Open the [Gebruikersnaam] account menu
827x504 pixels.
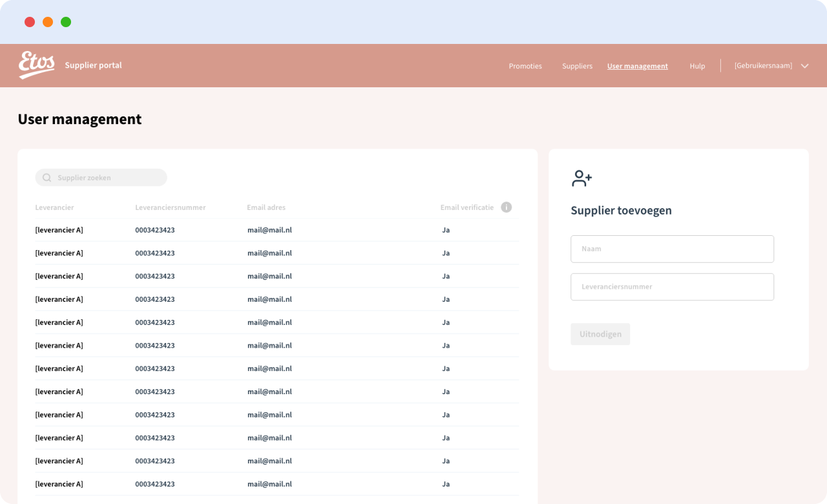point(763,66)
